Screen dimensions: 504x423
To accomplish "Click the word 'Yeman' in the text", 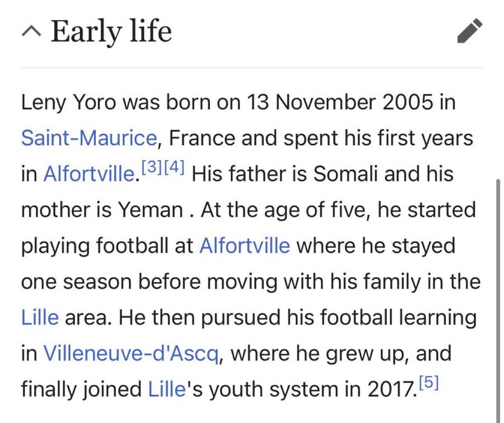I will pyautogui.click(x=150, y=210).
